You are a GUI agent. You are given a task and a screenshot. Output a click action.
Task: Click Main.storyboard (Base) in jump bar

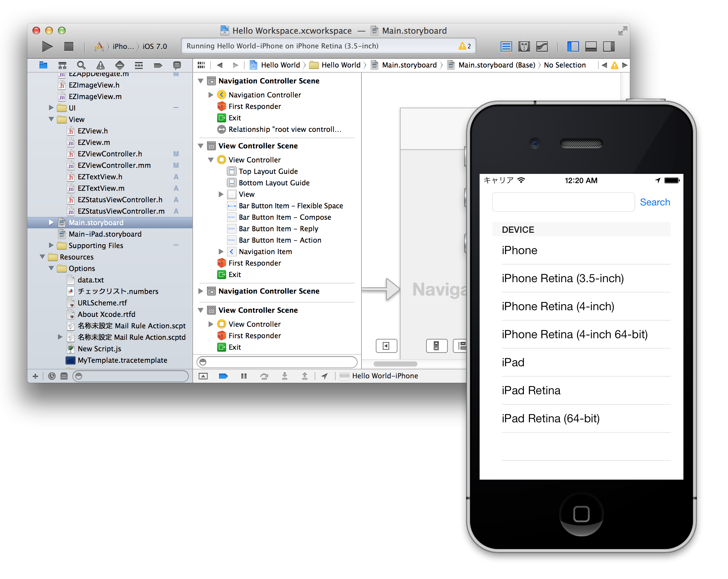tap(492, 65)
